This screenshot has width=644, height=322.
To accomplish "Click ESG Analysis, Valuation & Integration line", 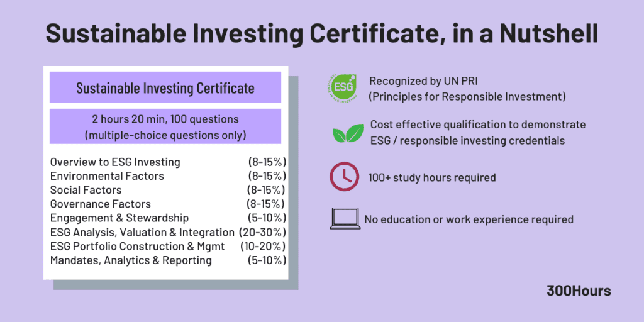I will (x=142, y=232).
